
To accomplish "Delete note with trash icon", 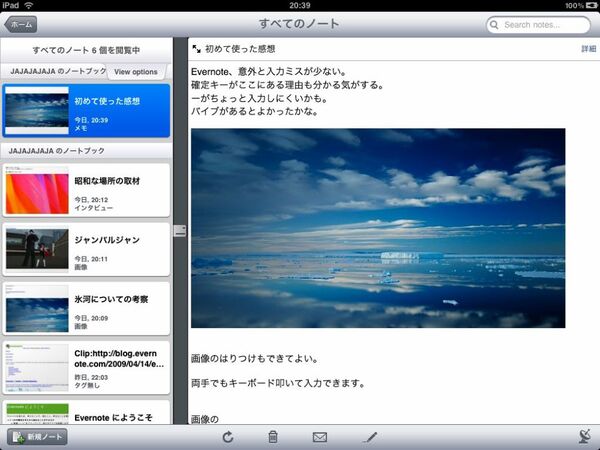I will pyautogui.click(x=273, y=437).
